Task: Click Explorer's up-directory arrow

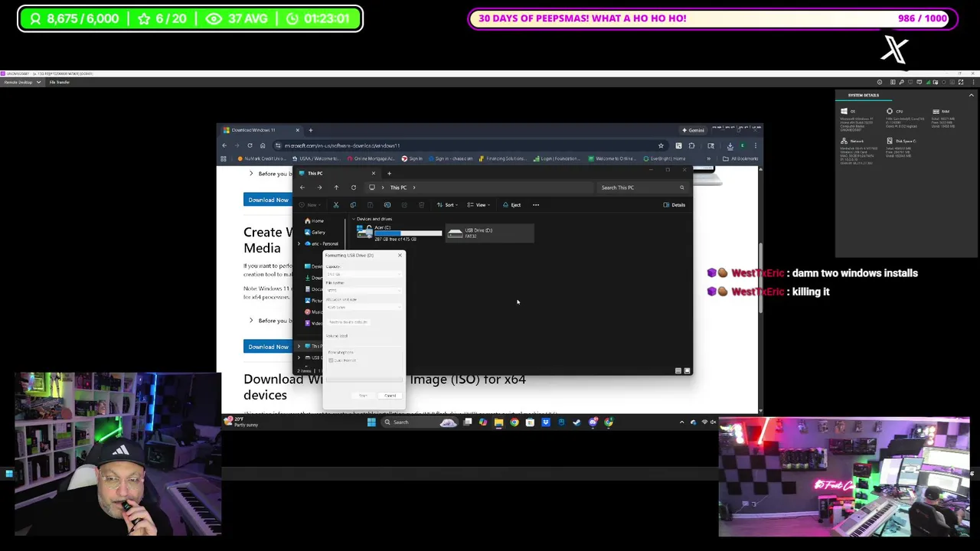Action: [336, 187]
